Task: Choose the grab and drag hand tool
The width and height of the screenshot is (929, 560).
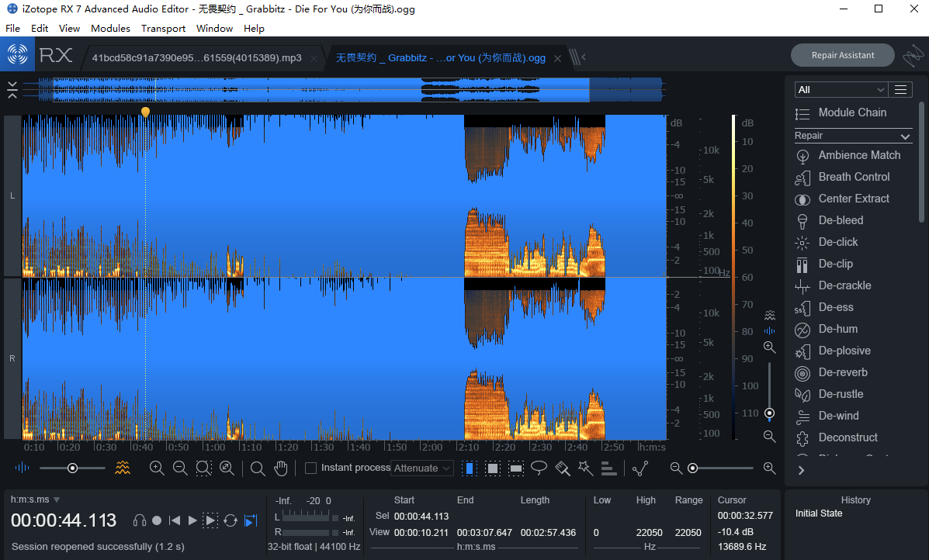Action: pos(281,468)
